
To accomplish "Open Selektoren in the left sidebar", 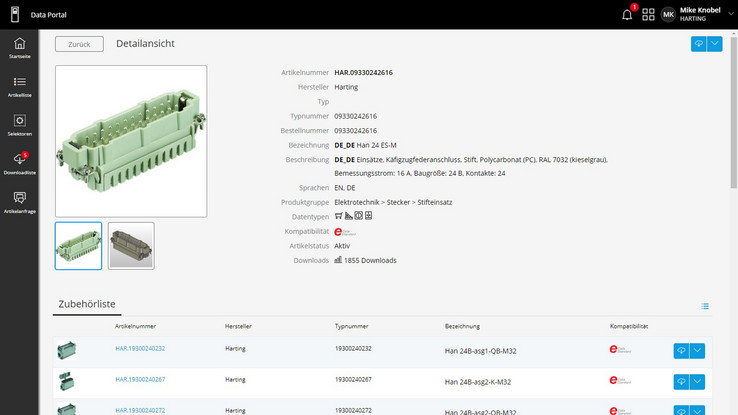I will (x=20, y=124).
